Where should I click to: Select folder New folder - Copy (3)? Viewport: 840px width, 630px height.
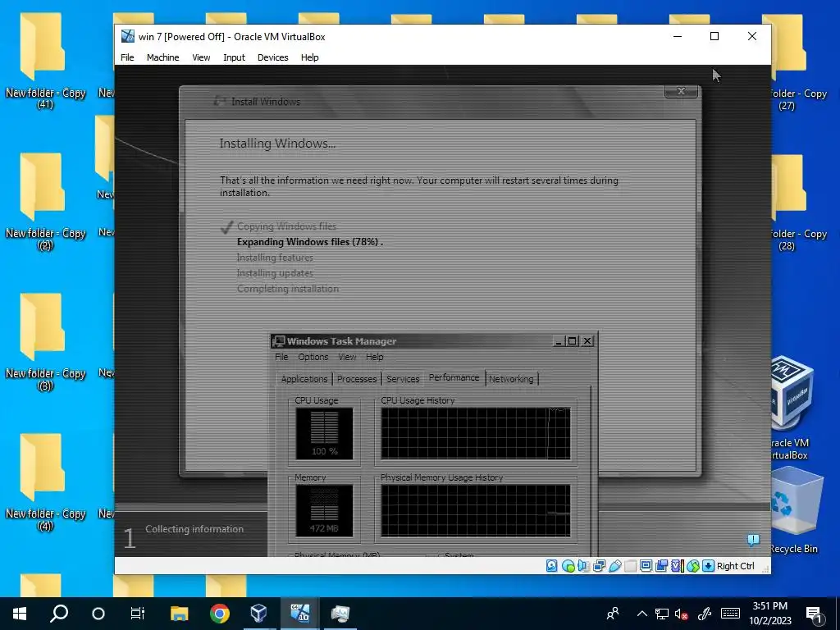(45, 342)
